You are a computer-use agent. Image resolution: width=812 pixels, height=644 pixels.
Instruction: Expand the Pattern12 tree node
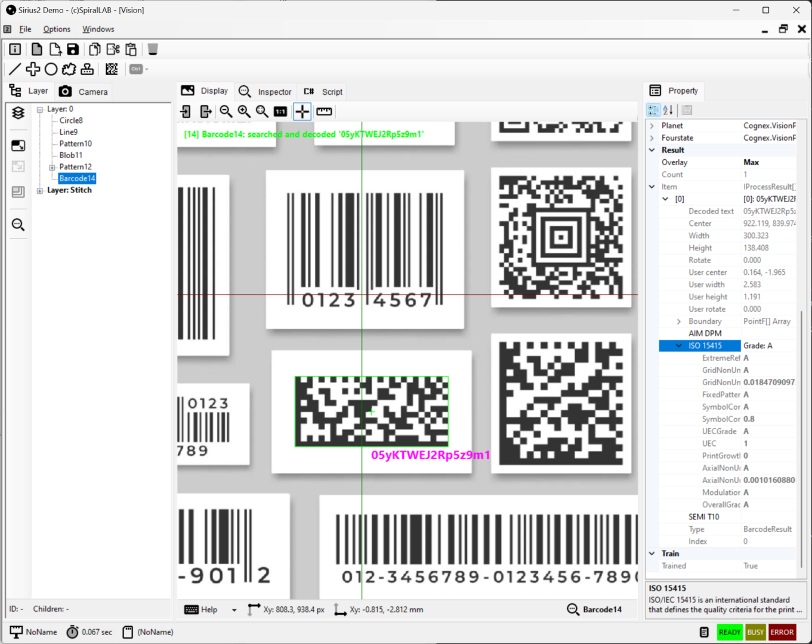(52, 168)
